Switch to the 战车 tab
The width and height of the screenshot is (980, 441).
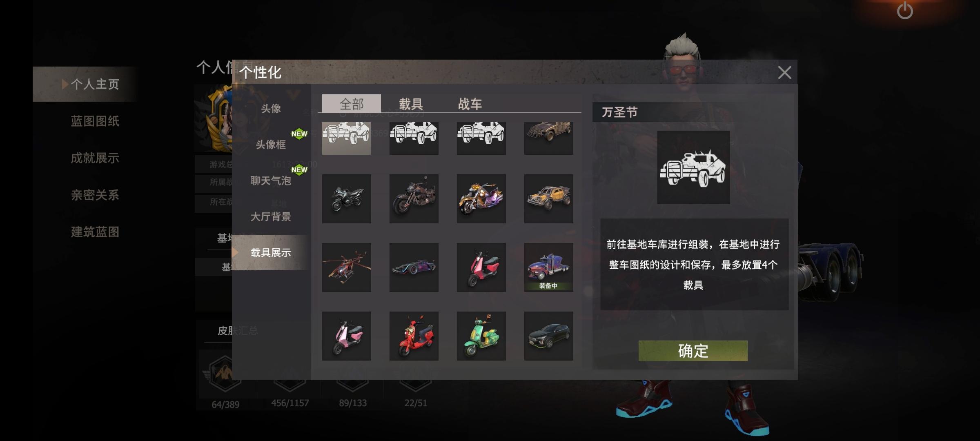[470, 104]
